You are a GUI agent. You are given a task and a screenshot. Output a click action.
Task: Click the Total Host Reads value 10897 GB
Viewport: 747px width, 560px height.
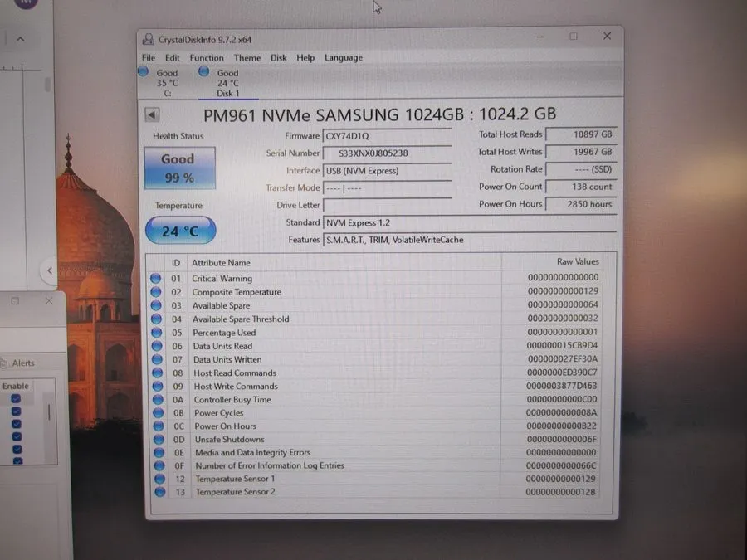581,134
